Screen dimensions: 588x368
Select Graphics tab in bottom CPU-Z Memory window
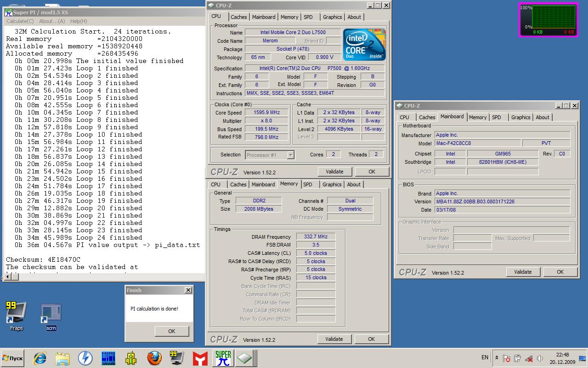[x=332, y=184]
